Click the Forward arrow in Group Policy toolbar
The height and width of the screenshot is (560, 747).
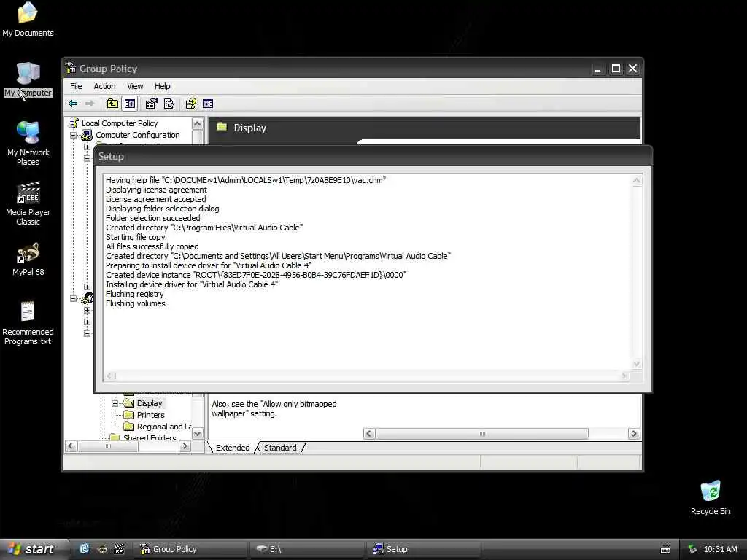(x=90, y=104)
